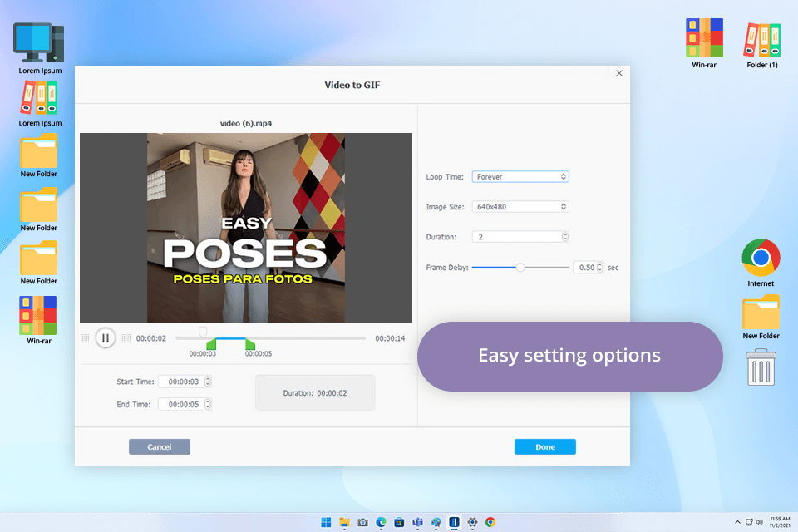Click the total time label 00:00:14
798x532 pixels.
point(390,338)
